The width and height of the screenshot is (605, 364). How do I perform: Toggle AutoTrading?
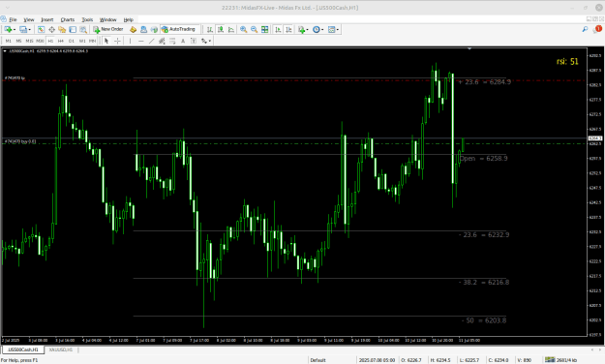(x=178, y=29)
